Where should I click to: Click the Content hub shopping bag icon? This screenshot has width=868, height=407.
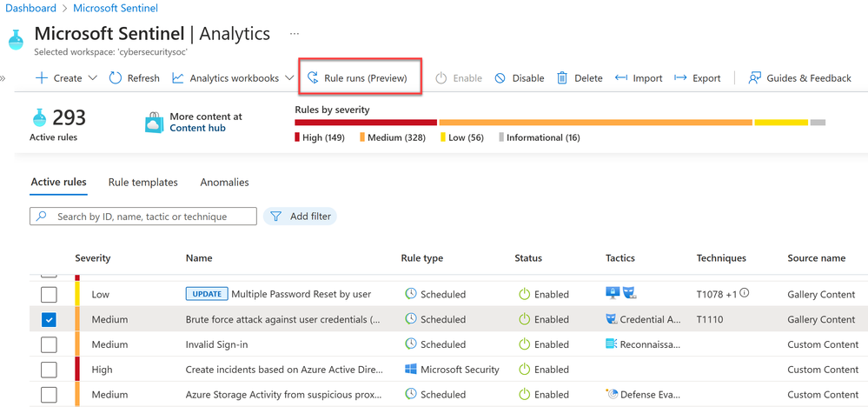click(155, 123)
